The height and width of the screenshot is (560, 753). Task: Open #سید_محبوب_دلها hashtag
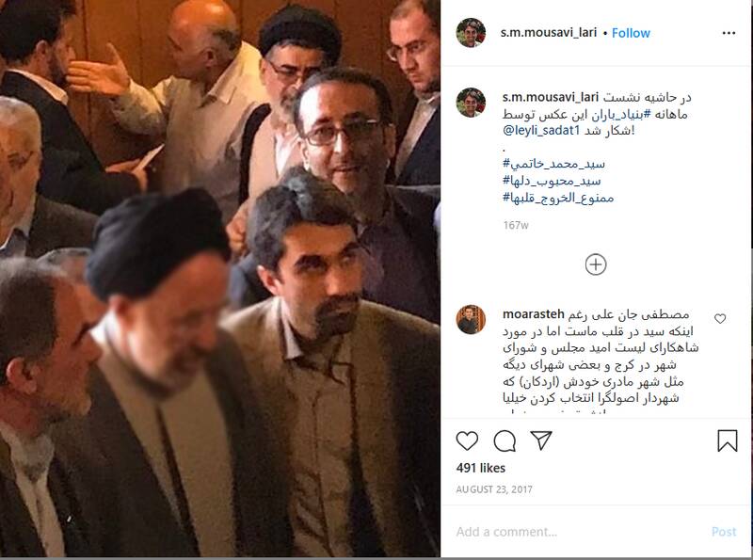tap(552, 181)
